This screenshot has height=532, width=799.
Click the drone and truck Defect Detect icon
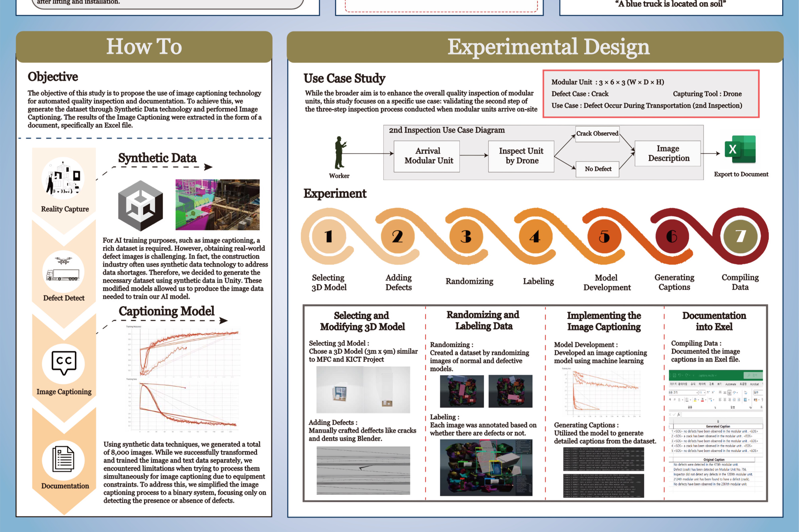tap(63, 271)
